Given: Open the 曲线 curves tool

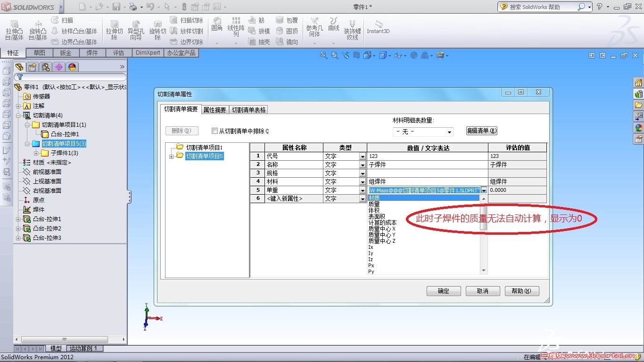Looking at the screenshot, I should pos(334,25).
